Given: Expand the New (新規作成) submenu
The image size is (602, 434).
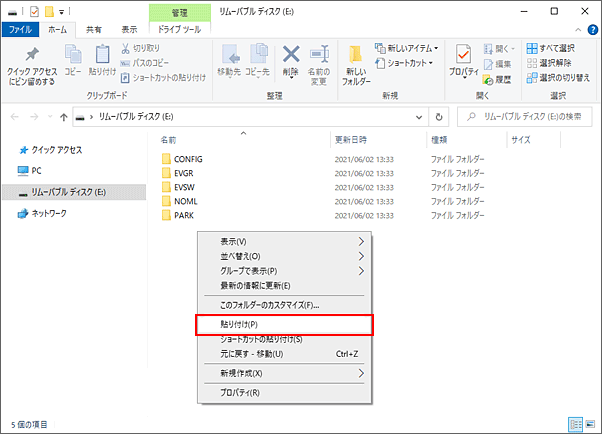Looking at the screenshot, I should [285, 373].
